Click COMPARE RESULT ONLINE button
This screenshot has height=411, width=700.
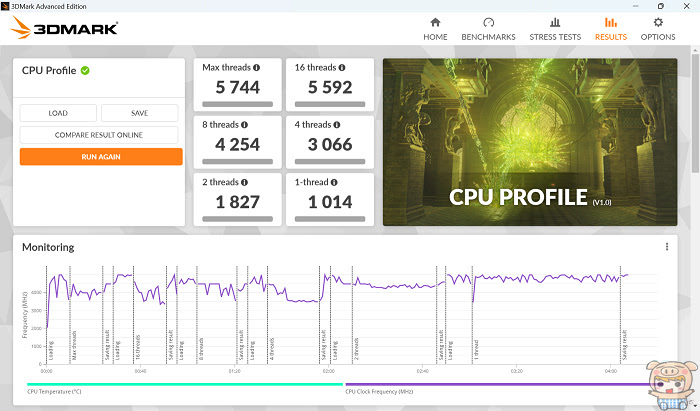coord(99,135)
